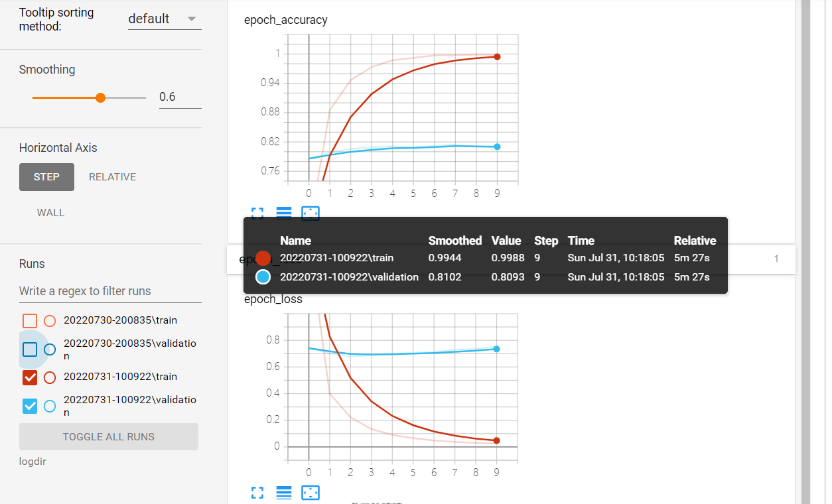Expand epoch_accuracy chart to full size
Screen dimensions: 832x504
pos(257,213)
